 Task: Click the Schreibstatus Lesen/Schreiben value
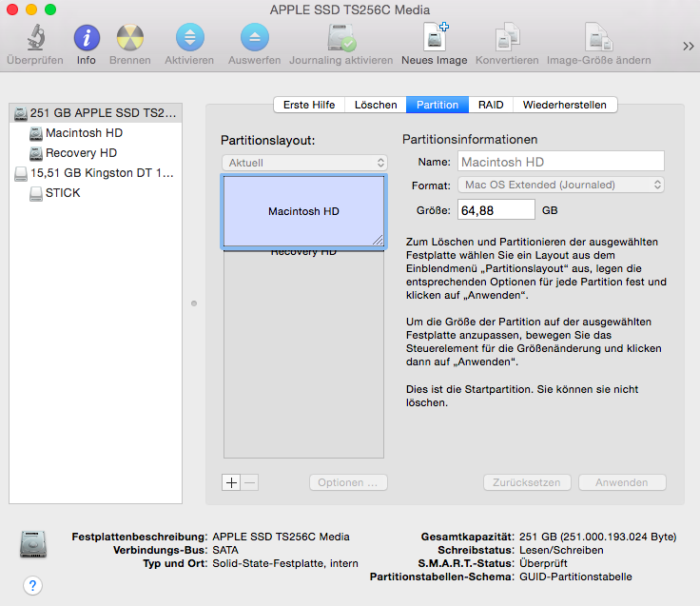pyautogui.click(x=561, y=550)
